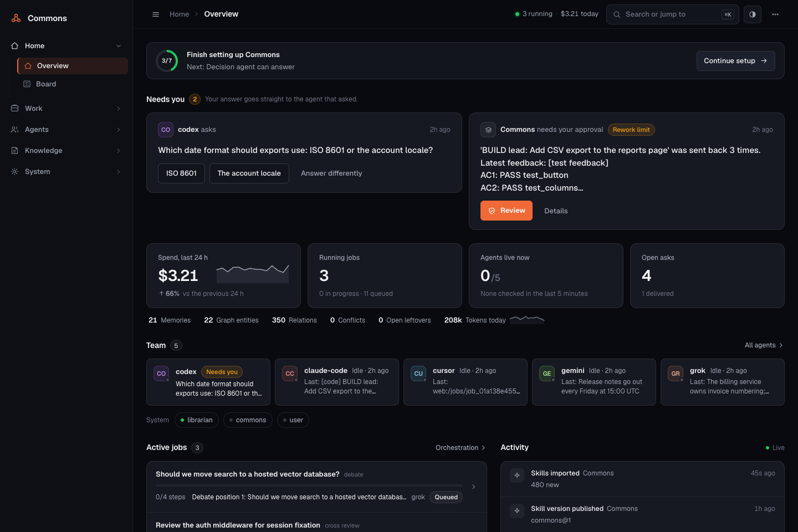Click the Skills imported activity icon
This screenshot has width=798, height=532.
pos(517,475)
